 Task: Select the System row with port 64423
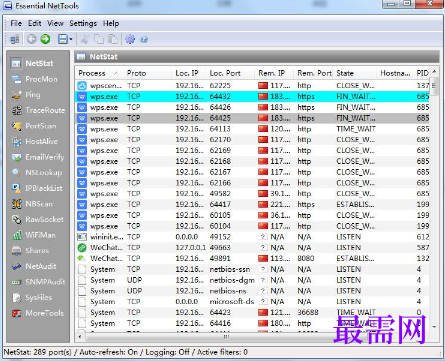tap(253, 312)
